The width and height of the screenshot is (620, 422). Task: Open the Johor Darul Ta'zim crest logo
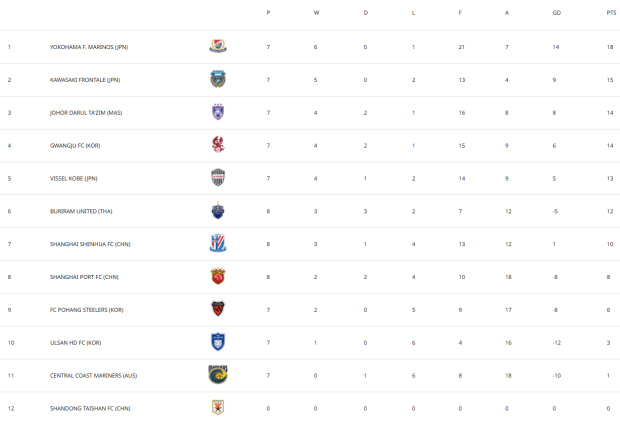coord(218,112)
